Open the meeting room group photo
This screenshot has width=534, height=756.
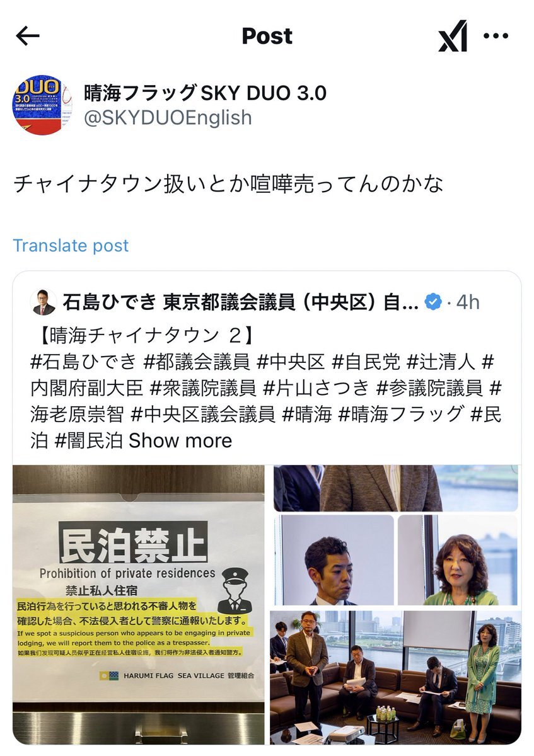(396, 677)
